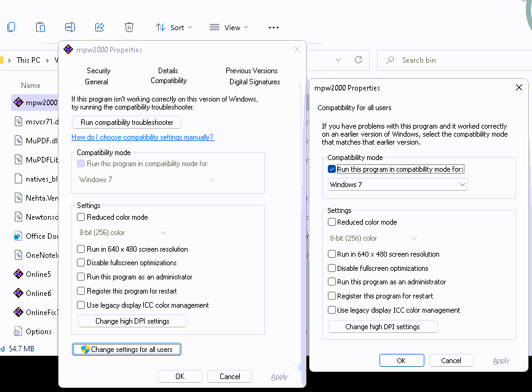Open the Sort menu in Explorer
This screenshot has width=532, height=392.
(173, 28)
